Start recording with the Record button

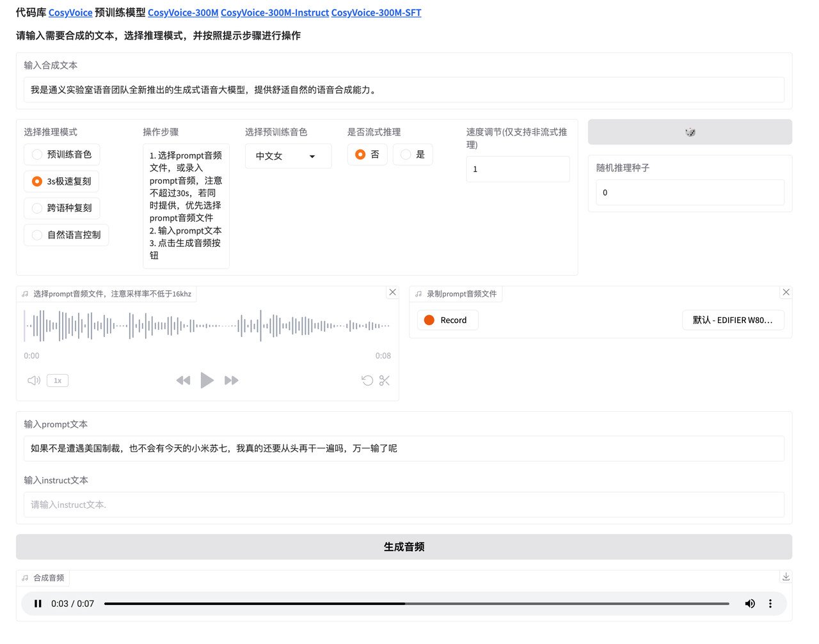click(x=447, y=320)
